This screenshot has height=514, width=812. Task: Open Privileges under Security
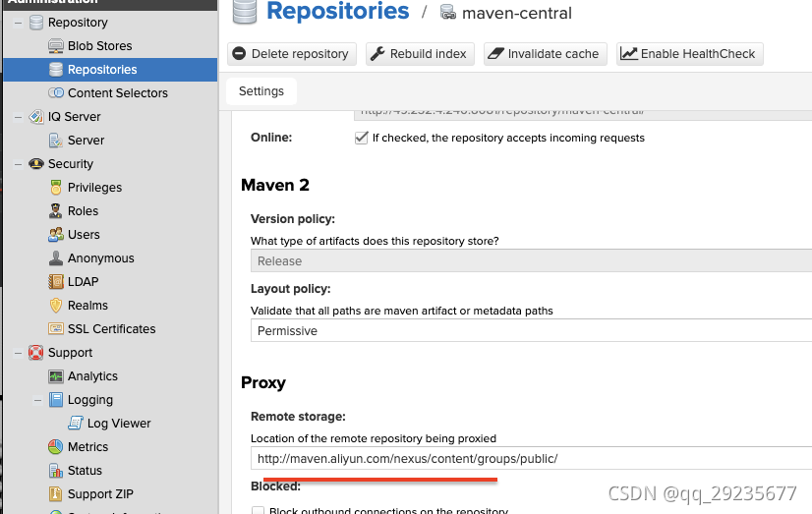[94, 188]
